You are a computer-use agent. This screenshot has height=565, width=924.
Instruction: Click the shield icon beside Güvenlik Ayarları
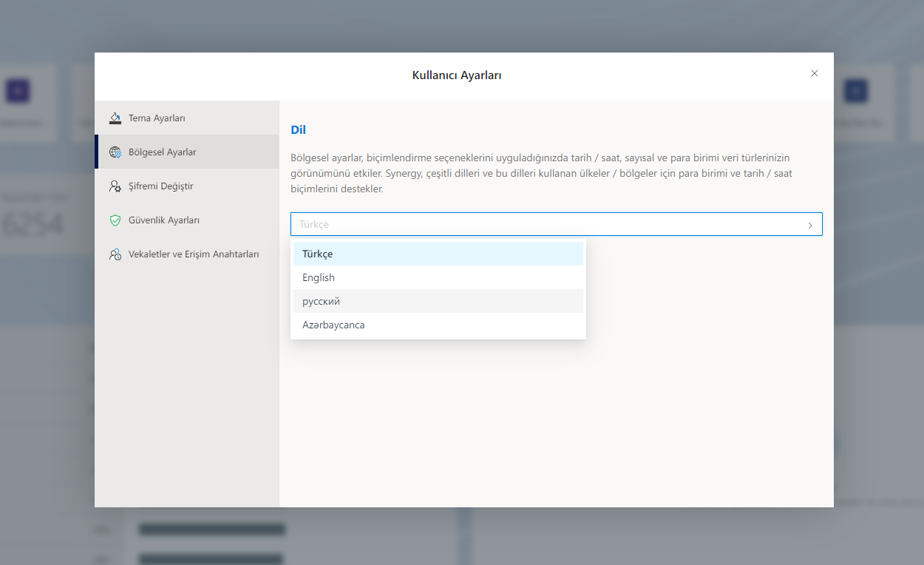116,220
